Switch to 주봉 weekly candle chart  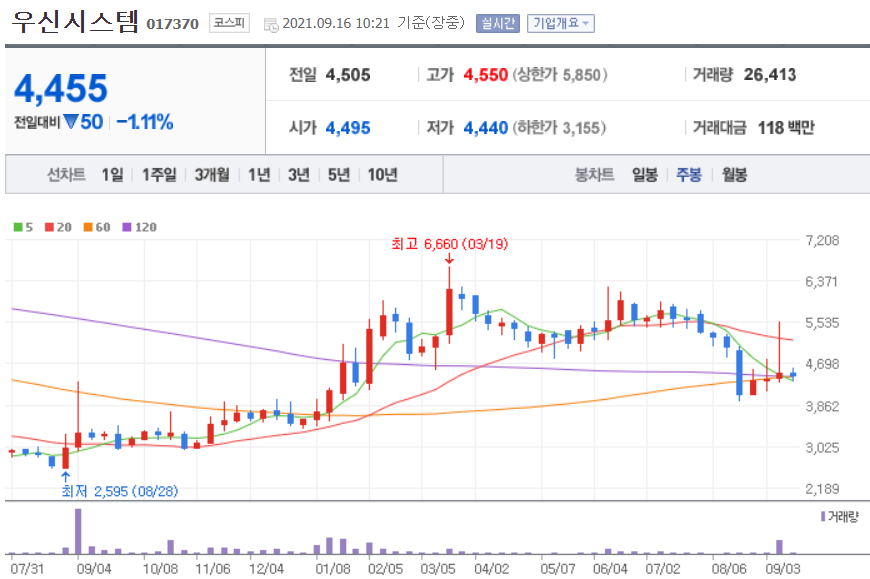(689, 175)
